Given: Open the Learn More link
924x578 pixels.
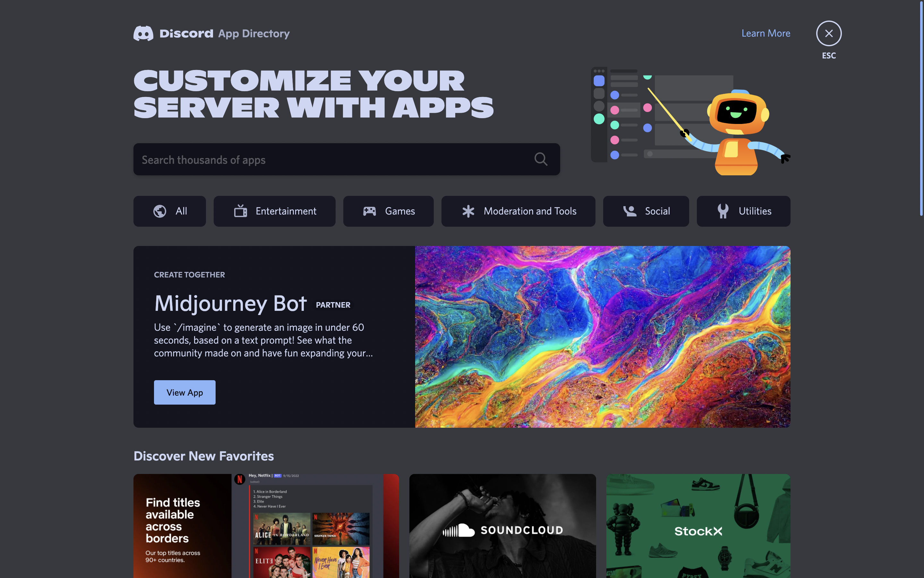Looking at the screenshot, I should 766,33.
